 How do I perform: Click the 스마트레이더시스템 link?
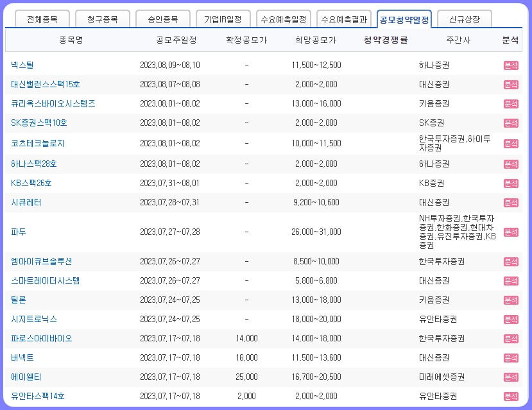[45, 281]
